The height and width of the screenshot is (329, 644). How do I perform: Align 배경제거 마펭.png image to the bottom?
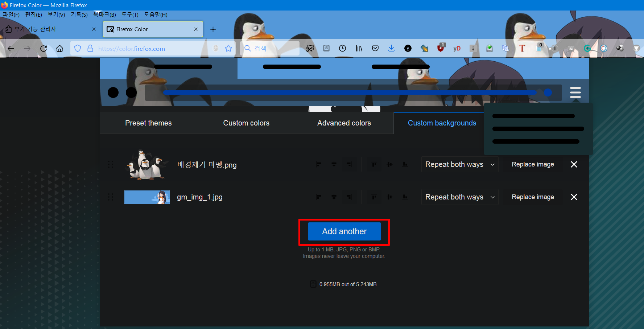point(405,164)
